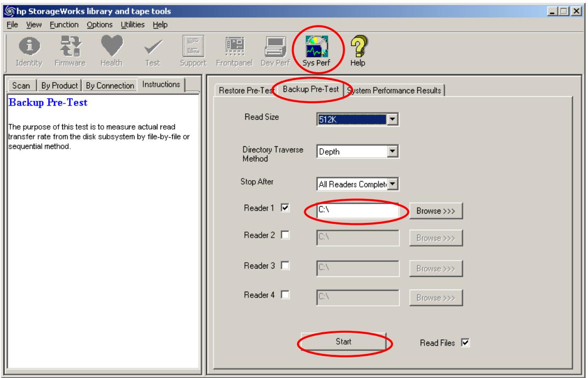Enable the Reader 4 checkbox
Image resolution: width=588 pixels, height=378 pixels.
285,295
